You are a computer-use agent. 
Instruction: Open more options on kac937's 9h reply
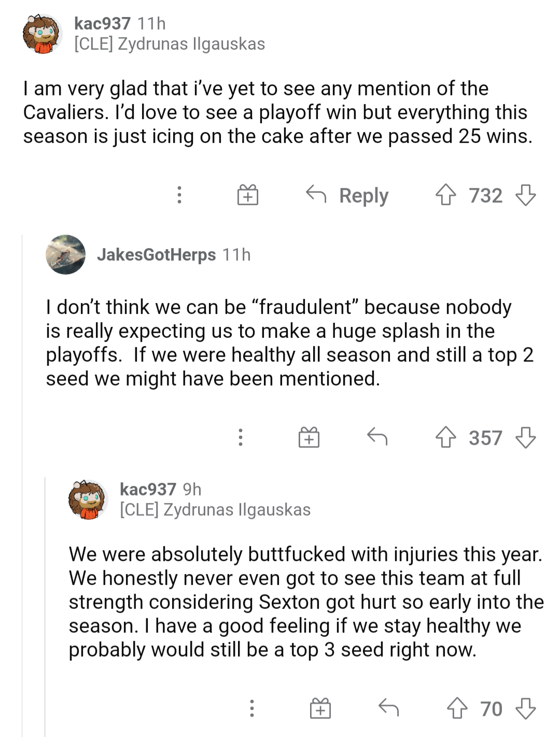pyautogui.click(x=252, y=708)
